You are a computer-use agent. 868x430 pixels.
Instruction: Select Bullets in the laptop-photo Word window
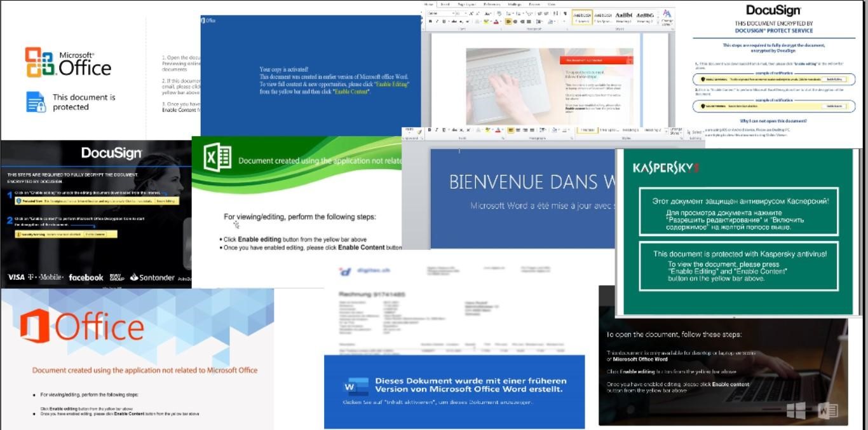pos(510,13)
